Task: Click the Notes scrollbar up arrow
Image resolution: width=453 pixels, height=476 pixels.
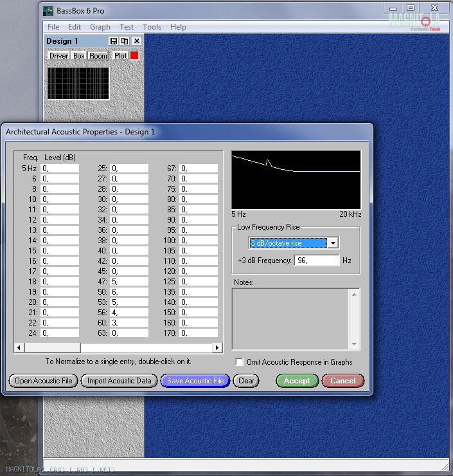Action: click(354, 295)
